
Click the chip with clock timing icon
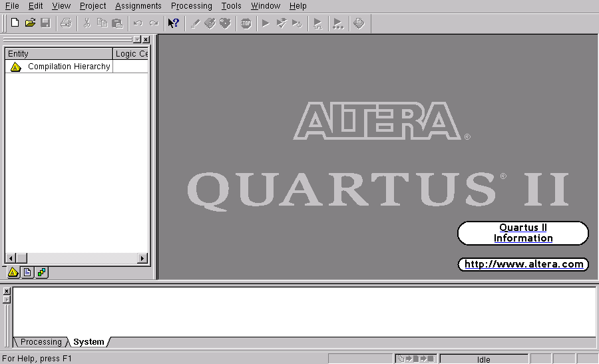(226, 23)
